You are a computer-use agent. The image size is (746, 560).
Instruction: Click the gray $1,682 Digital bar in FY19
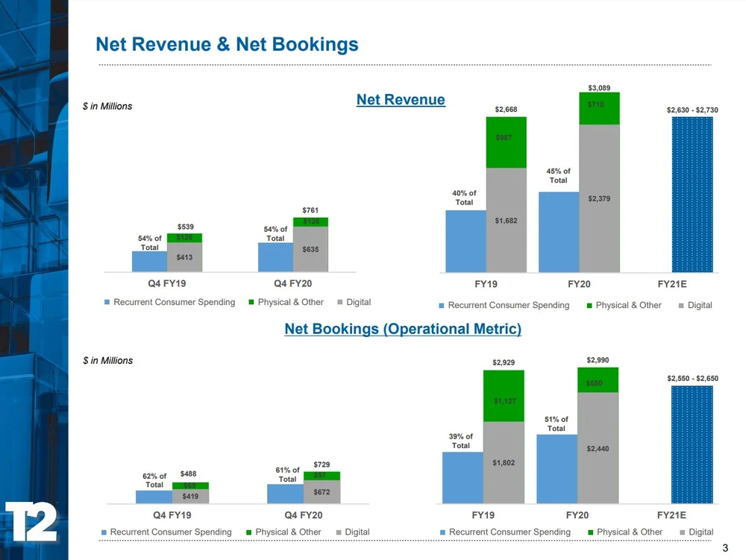506,220
